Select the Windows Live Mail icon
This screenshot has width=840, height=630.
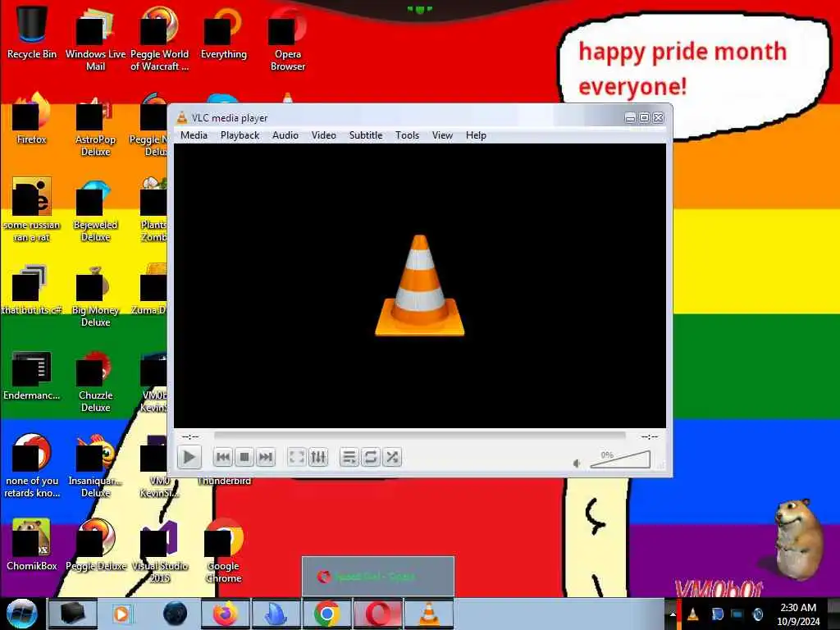point(95,38)
